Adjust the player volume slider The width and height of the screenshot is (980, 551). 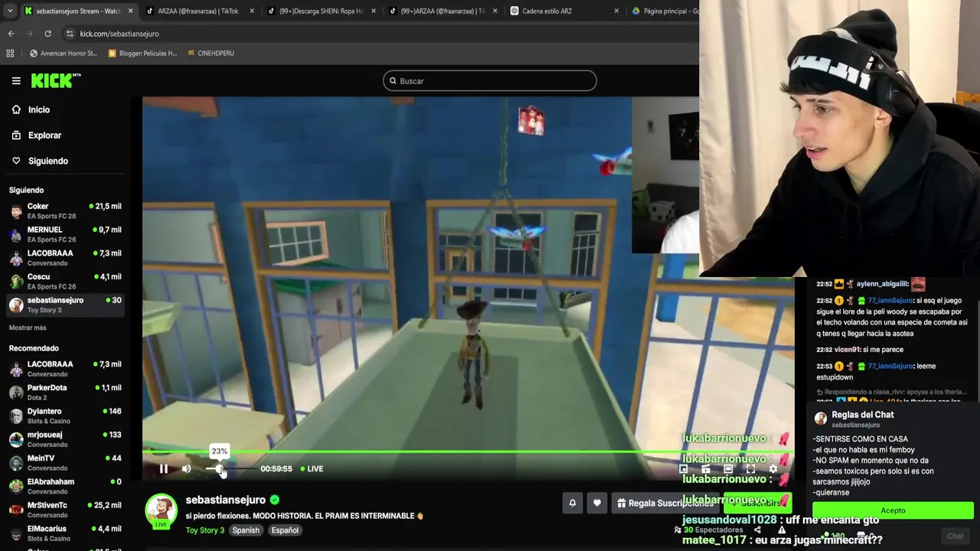[230, 469]
